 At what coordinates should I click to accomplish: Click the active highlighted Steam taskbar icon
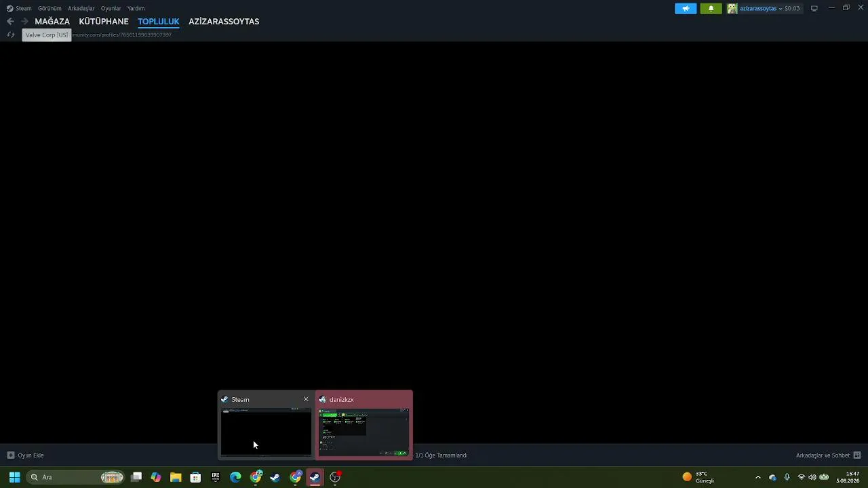tap(315, 477)
